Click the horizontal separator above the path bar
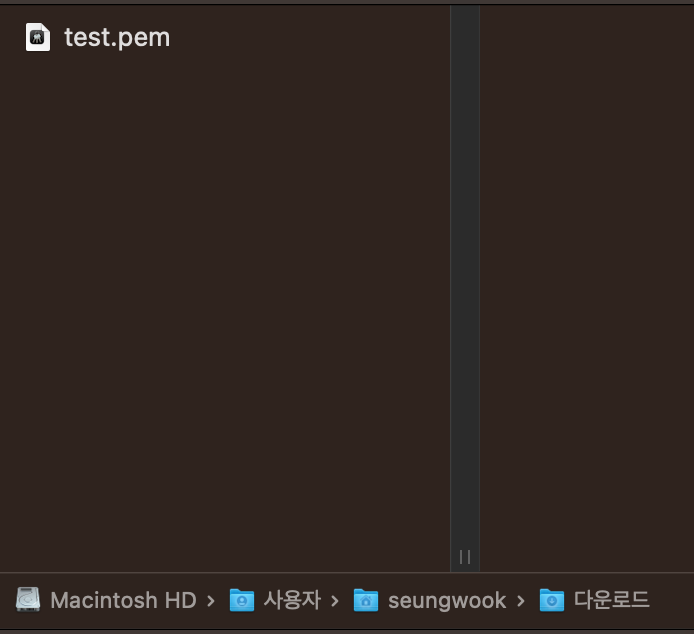The image size is (694, 634). (x=347, y=572)
